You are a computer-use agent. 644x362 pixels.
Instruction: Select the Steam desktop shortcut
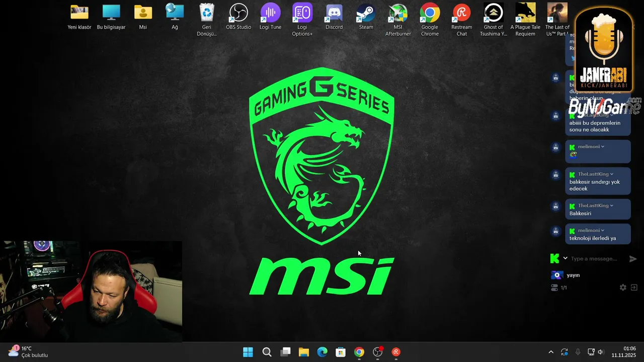point(366,17)
